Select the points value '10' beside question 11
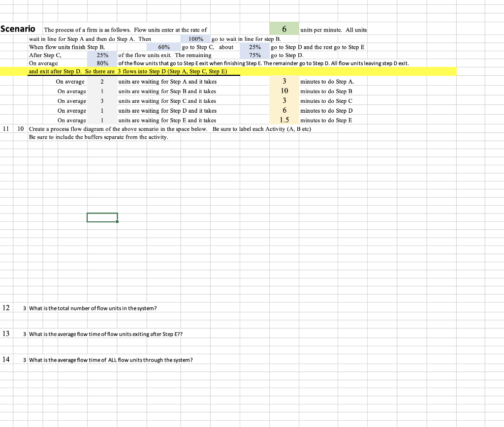The height and width of the screenshot is (427, 504). [21, 129]
